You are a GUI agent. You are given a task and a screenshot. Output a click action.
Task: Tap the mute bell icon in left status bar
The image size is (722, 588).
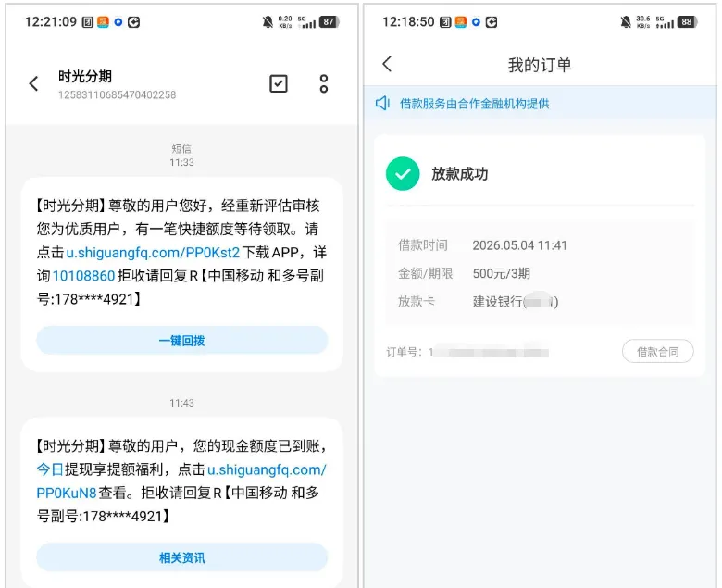[x=268, y=21]
